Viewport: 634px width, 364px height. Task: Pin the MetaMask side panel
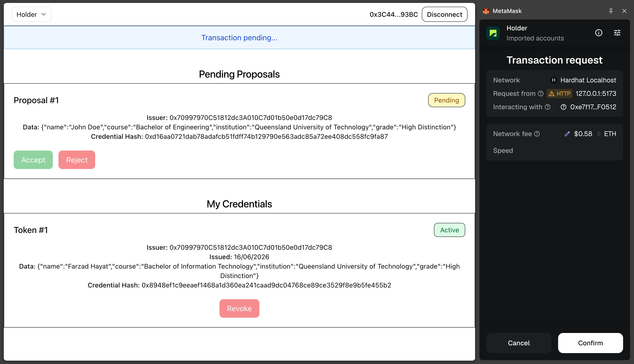coord(611,11)
